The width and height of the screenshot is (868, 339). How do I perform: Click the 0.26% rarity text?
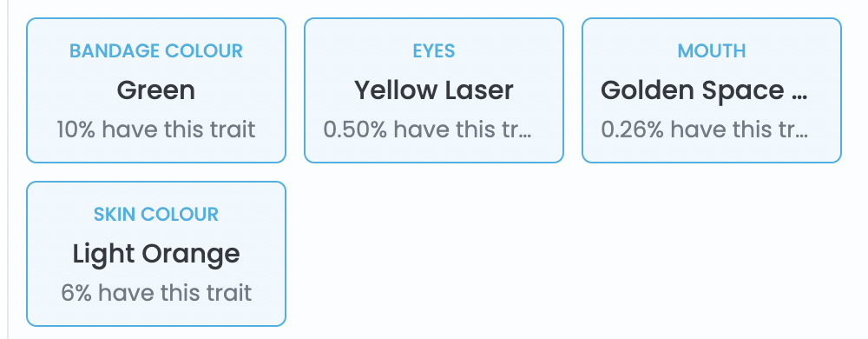[x=705, y=130]
